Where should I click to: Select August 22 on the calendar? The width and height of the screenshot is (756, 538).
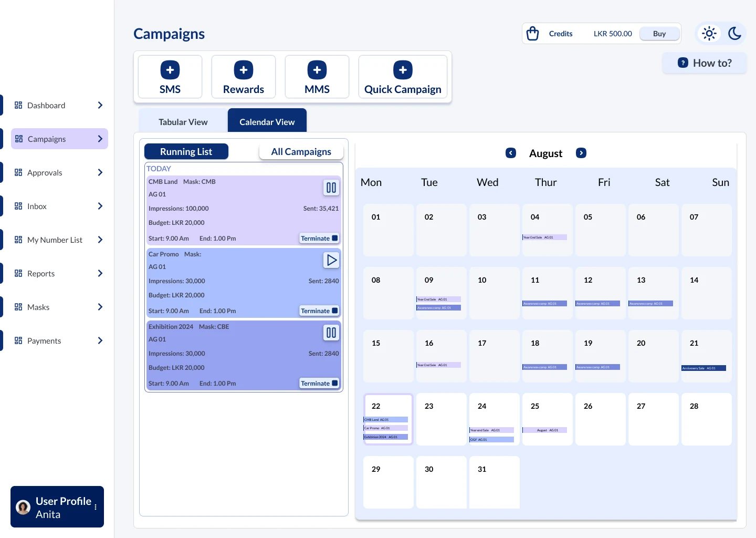[388, 419]
